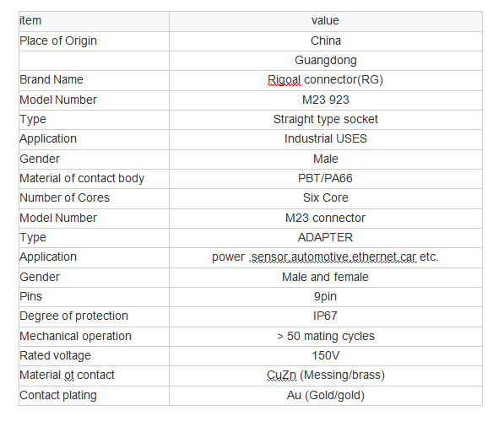504x427 pixels.
Task: Click the 'item' header cell
Action: pyautogui.click(x=94, y=21)
